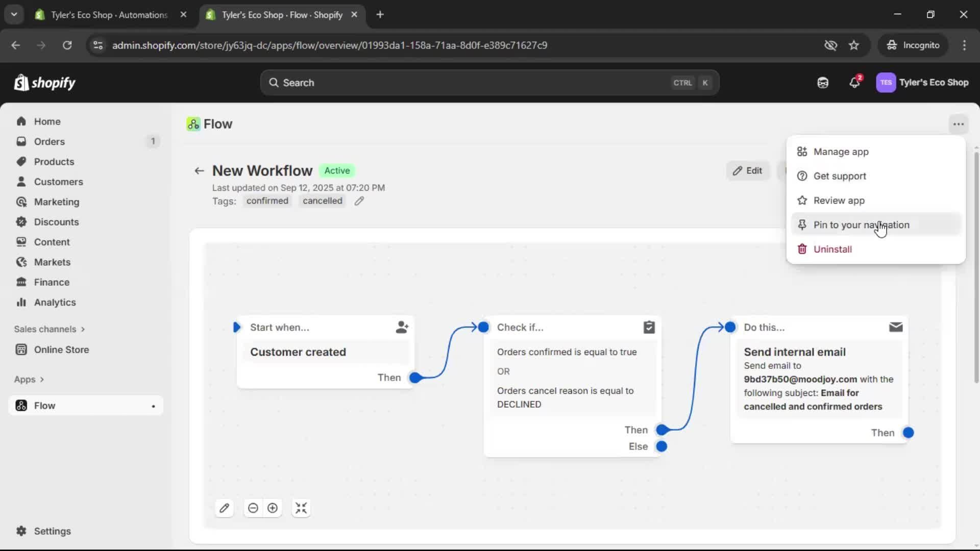
Task: Switch to Automations browser tab
Action: tap(110, 15)
